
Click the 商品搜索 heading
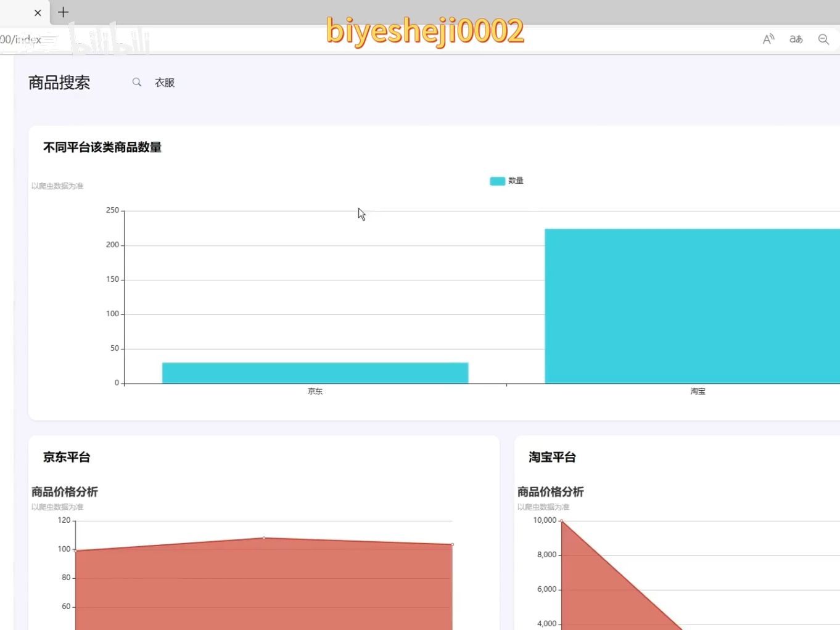point(59,83)
